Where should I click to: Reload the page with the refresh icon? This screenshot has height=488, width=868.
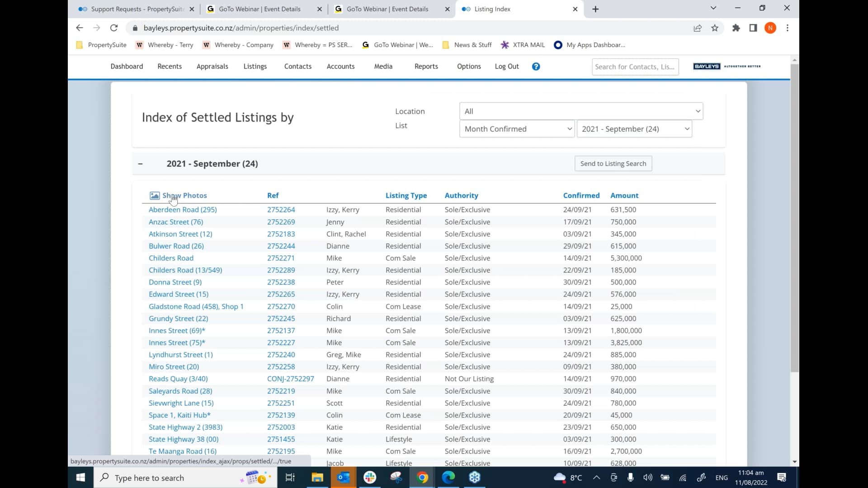pyautogui.click(x=114, y=28)
